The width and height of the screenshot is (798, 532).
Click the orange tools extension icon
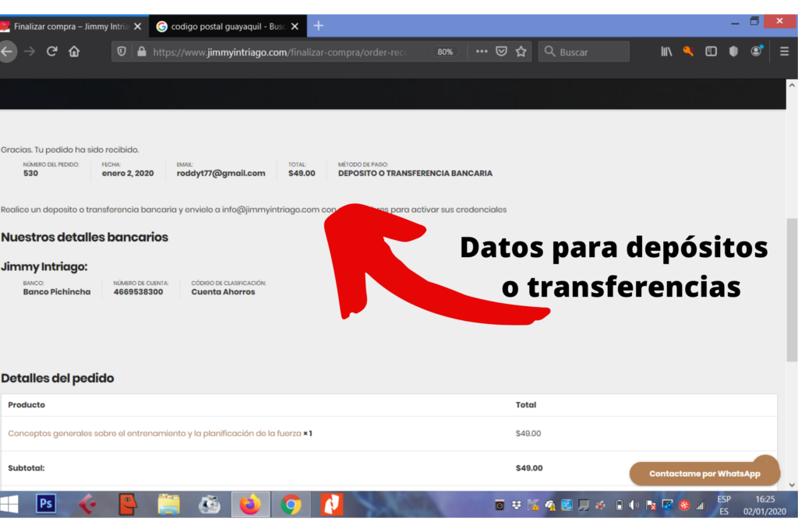click(688, 51)
